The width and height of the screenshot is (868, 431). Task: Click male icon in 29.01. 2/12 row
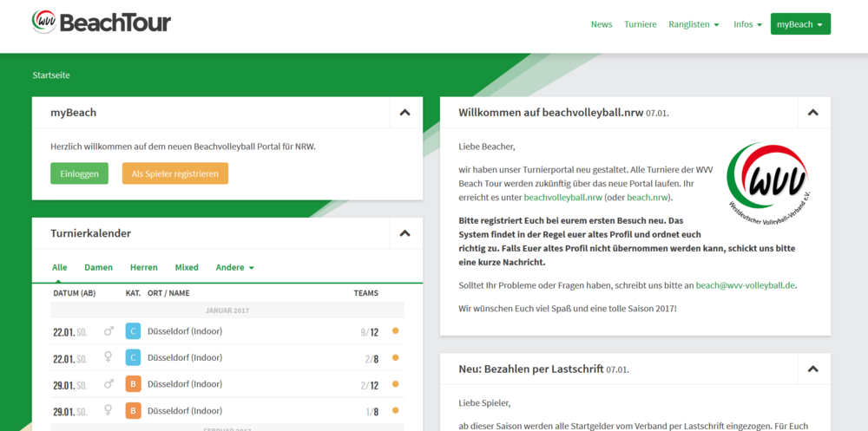click(109, 384)
